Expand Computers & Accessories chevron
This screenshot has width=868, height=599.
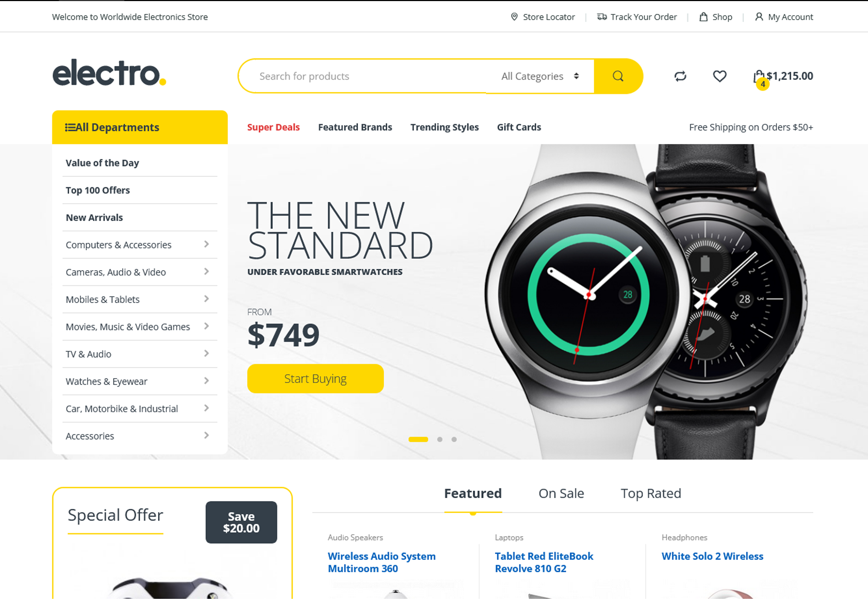point(206,244)
